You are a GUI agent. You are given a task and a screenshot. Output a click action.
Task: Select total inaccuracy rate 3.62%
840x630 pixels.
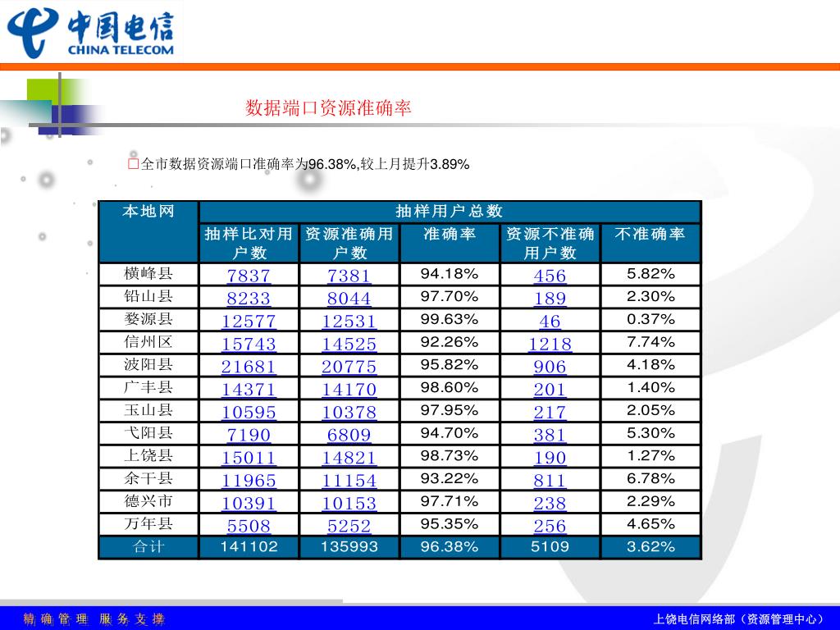pos(651,547)
